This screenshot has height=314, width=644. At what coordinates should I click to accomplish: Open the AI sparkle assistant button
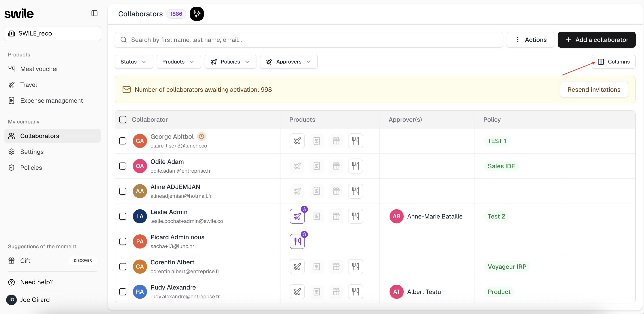click(197, 14)
